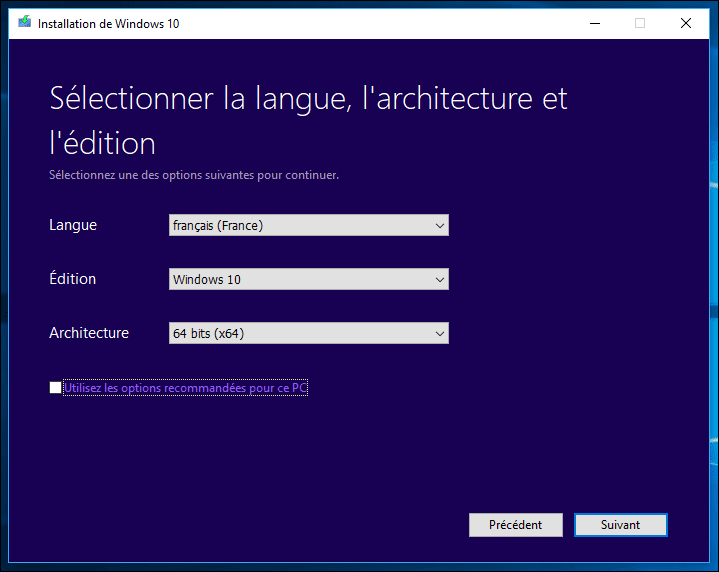Click the "Installation de Windows 10" title text
This screenshot has width=719, height=572.
click(x=108, y=24)
